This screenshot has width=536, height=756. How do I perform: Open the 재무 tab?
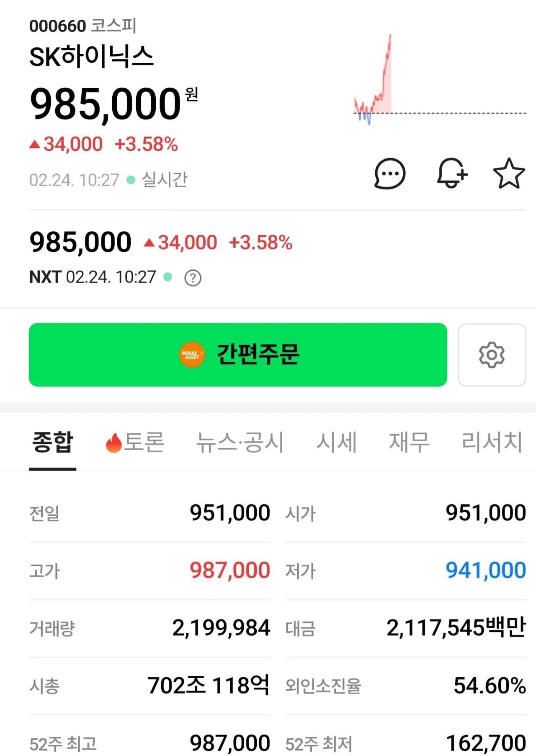(x=409, y=442)
